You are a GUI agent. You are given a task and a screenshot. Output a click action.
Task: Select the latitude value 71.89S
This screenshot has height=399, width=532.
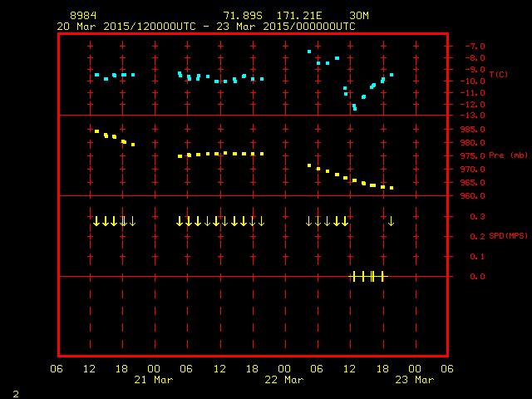point(243,16)
